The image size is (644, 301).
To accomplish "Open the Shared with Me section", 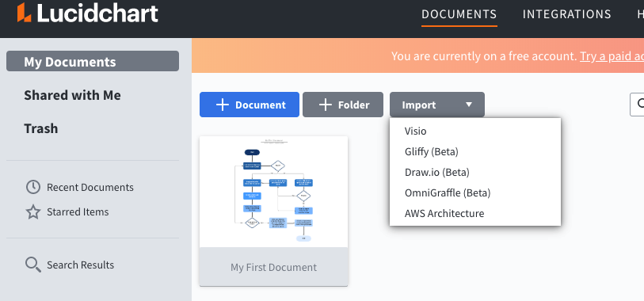I will (x=72, y=95).
